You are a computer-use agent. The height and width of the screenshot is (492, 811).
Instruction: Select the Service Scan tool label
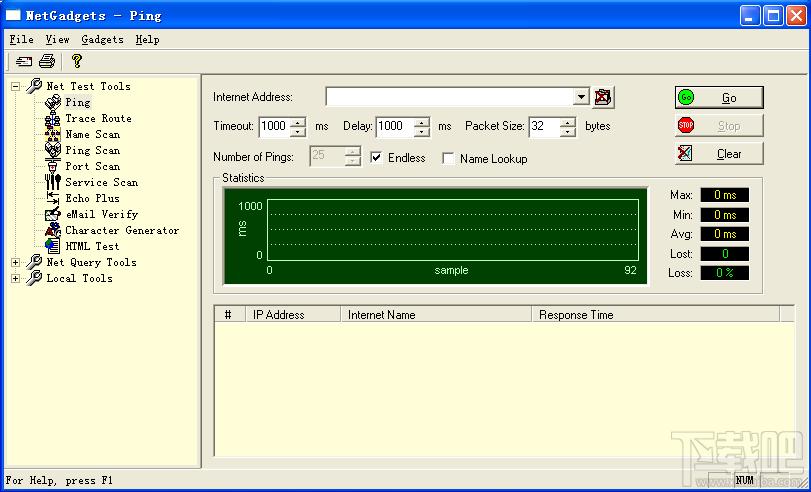point(101,182)
